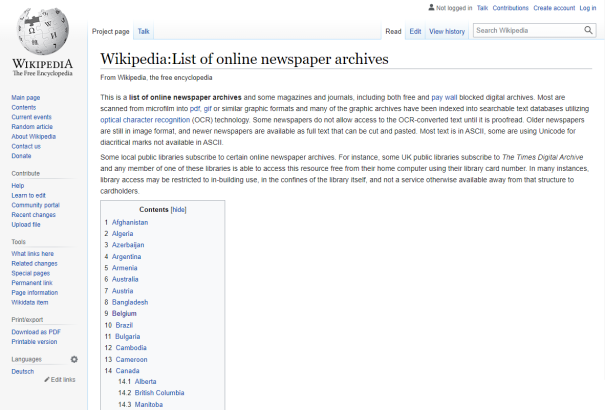Open language settings gear icon

[x=74, y=359]
